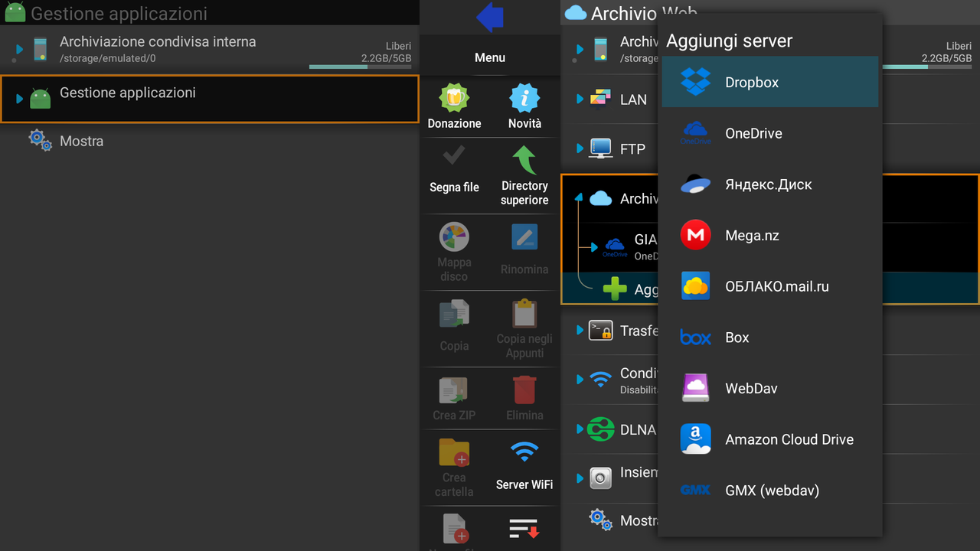Viewport: 980px width, 551px height.
Task: Click the purple WebDav drive icon
Action: [695, 389]
